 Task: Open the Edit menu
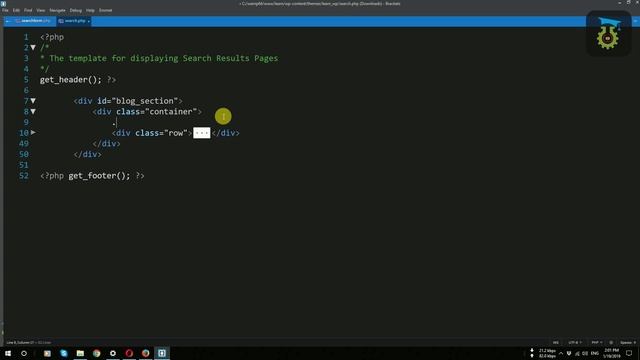[x=16, y=10]
